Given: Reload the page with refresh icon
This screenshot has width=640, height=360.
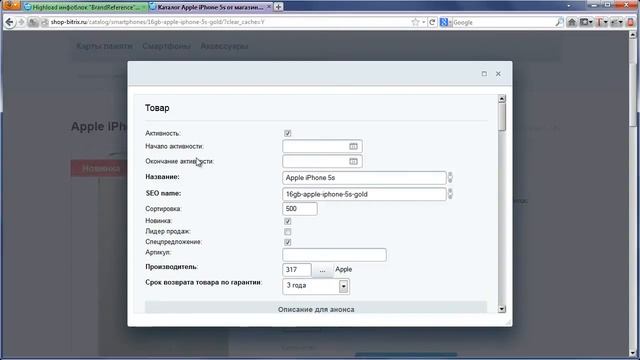Looking at the screenshot, I should 432,22.
